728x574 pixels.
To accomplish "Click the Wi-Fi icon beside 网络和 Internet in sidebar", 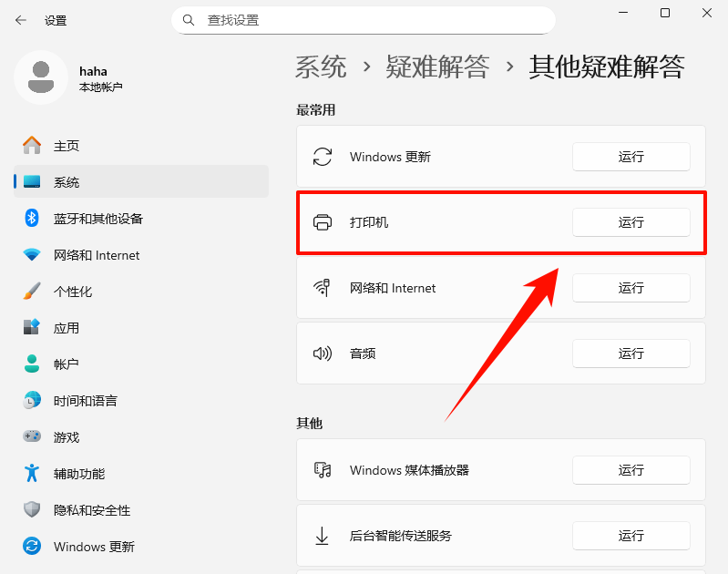I will pyautogui.click(x=32, y=254).
